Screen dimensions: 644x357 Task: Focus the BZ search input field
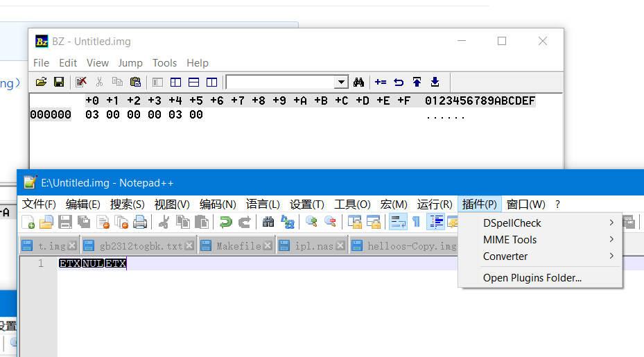point(281,82)
